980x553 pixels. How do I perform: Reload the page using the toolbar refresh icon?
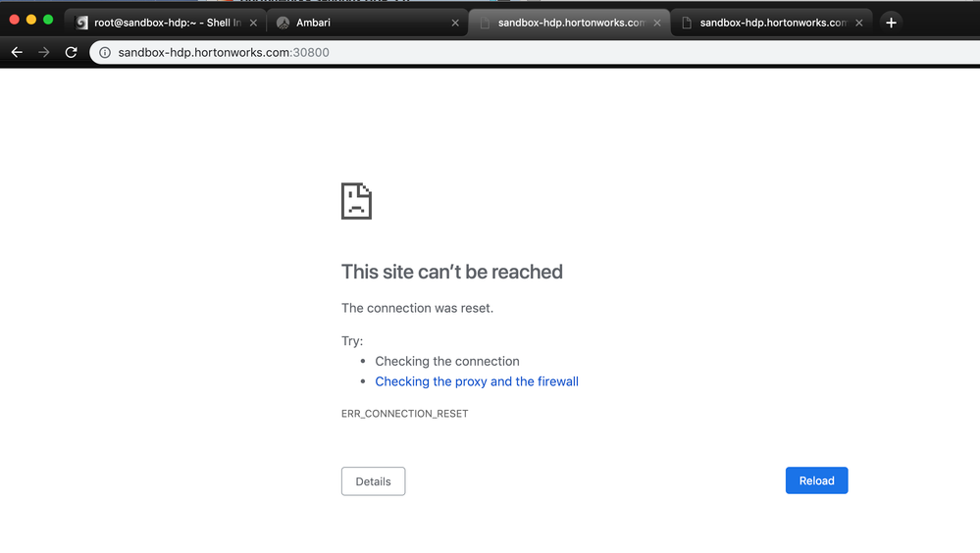point(72,53)
